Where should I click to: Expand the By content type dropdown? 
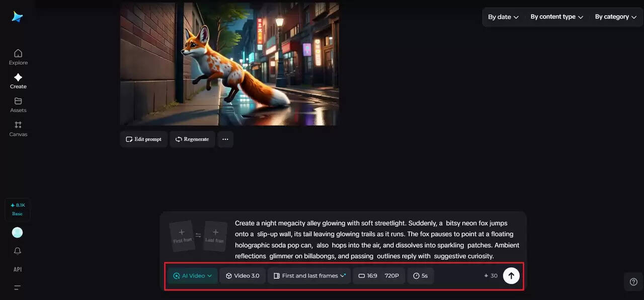tap(556, 17)
